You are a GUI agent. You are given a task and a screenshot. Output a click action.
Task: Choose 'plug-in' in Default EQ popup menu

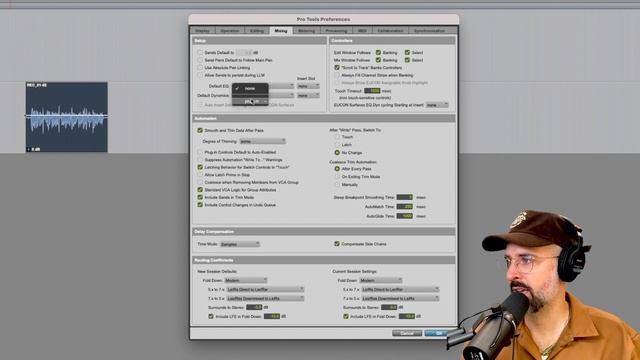(250, 101)
